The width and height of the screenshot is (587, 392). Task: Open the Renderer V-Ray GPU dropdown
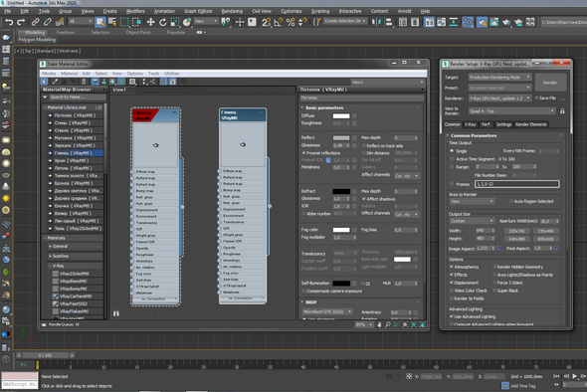pos(499,98)
